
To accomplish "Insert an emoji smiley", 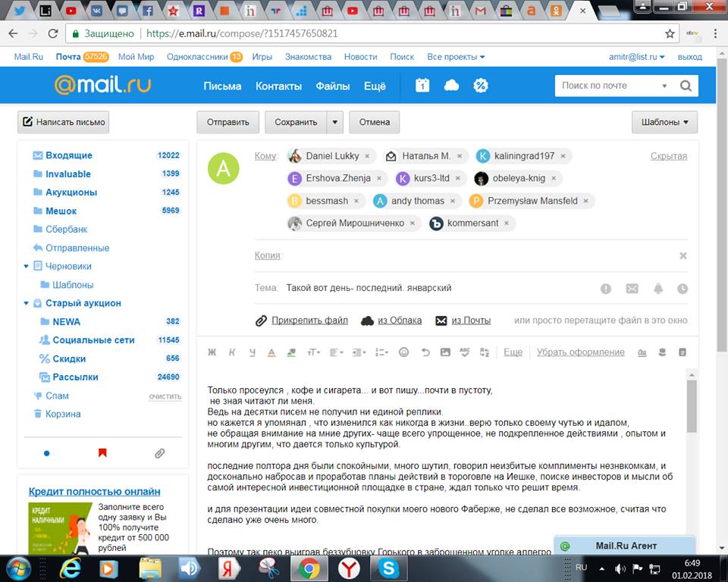I will (x=404, y=352).
